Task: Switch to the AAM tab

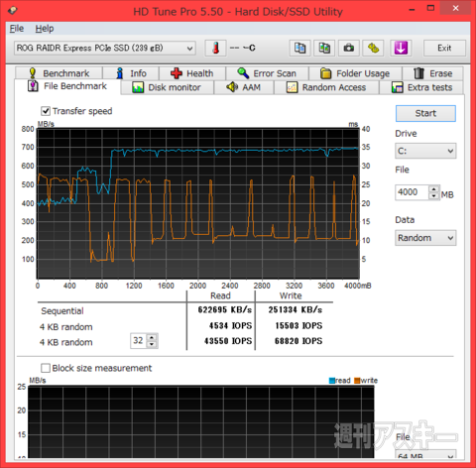Action: pyautogui.click(x=244, y=87)
